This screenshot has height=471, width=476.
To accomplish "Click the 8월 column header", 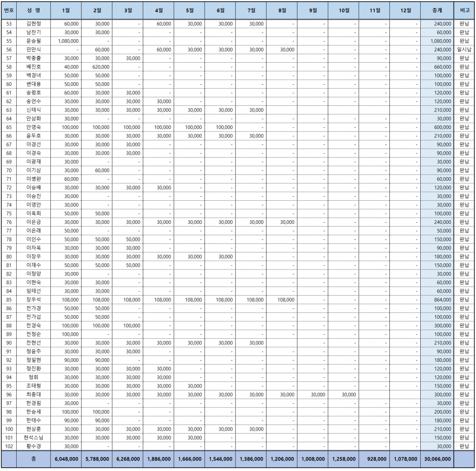I will 282,10.
